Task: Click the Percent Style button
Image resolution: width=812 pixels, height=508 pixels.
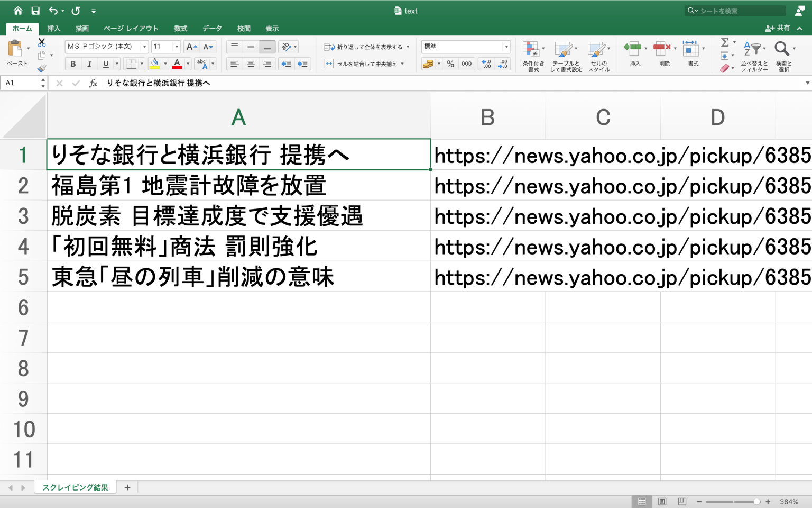Action: pos(450,64)
